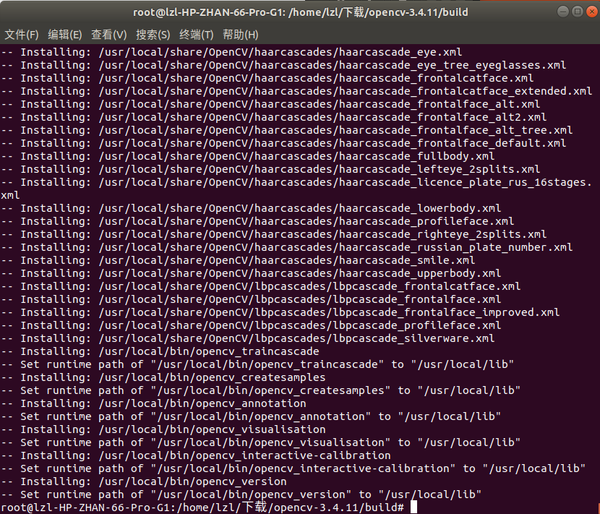Open the 编辑(E) menu
The width and height of the screenshot is (600, 514).
point(65,35)
